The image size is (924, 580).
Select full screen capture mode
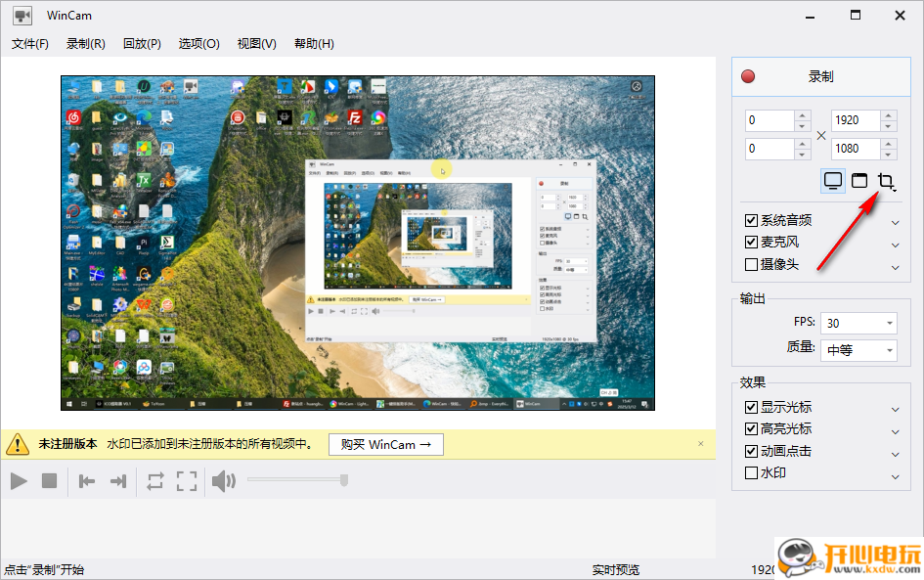(832, 180)
